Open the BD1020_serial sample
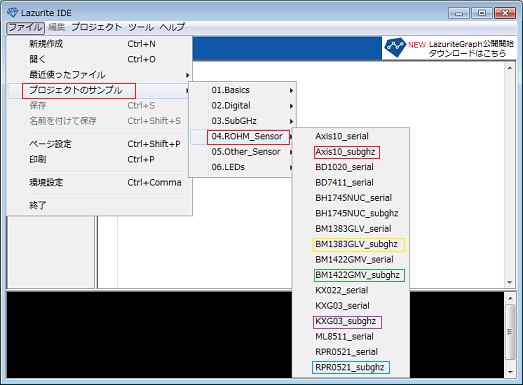Viewport: 523px width, 385px height. click(351, 167)
